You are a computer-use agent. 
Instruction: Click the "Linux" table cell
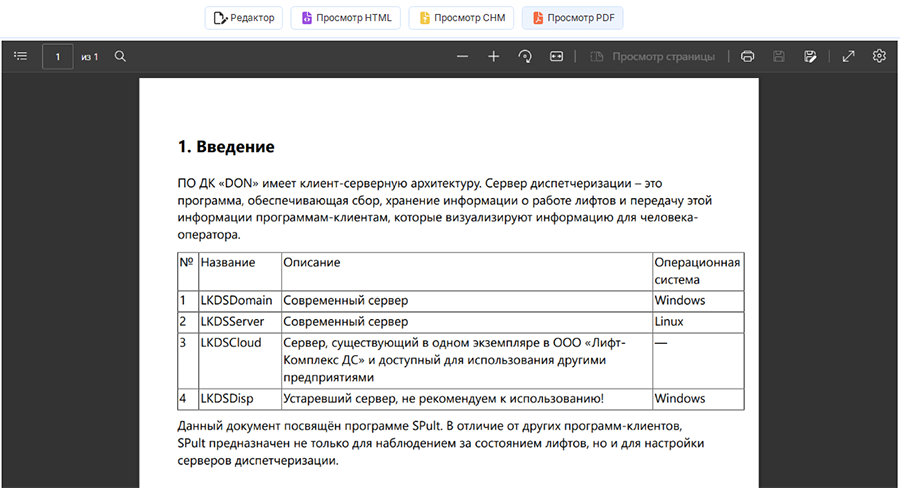(698, 322)
